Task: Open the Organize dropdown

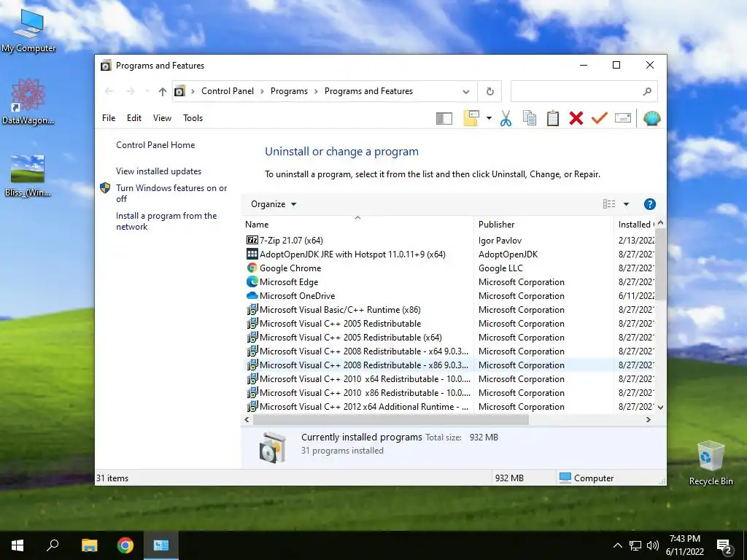Action: coord(274,204)
